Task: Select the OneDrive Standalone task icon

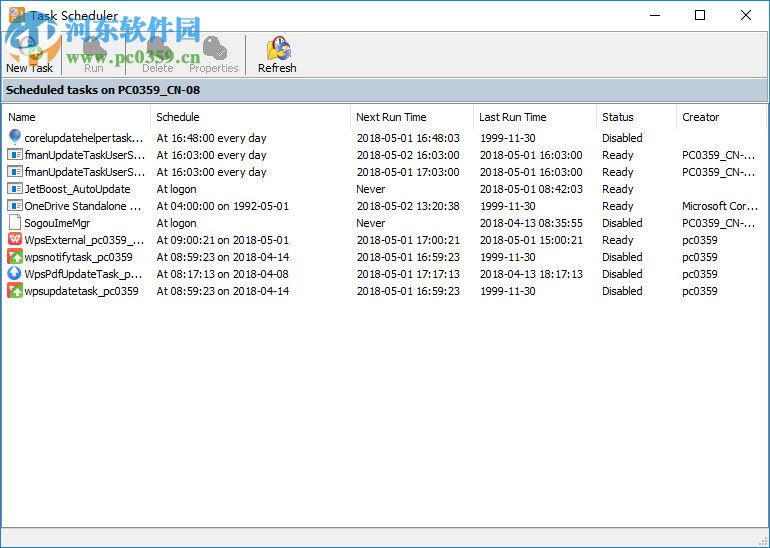Action: click(15, 206)
